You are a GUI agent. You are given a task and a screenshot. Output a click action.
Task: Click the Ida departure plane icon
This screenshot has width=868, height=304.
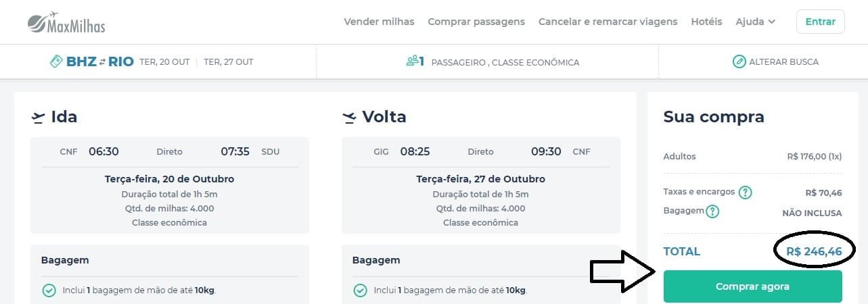(x=39, y=118)
